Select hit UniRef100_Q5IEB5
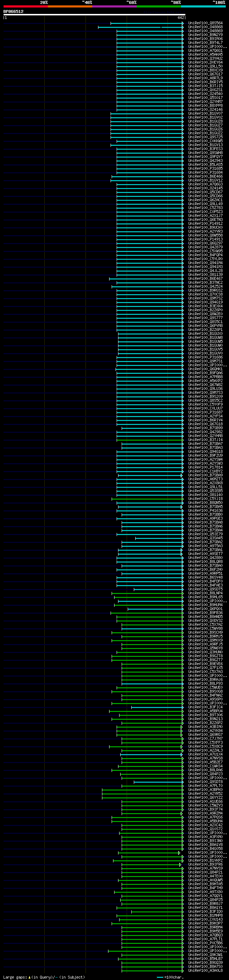Screen dimensions: 229x980 205,491
